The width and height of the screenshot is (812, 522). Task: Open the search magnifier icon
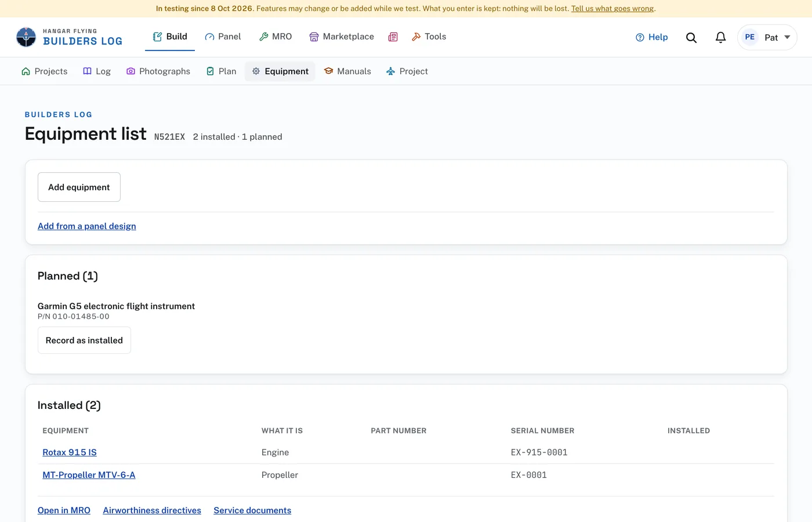tap(691, 38)
